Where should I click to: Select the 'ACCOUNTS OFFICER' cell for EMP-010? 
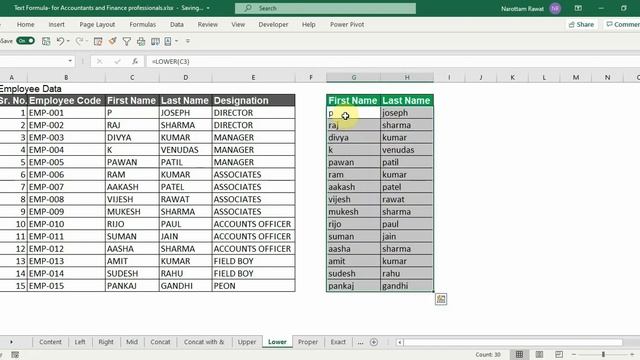[x=253, y=224]
